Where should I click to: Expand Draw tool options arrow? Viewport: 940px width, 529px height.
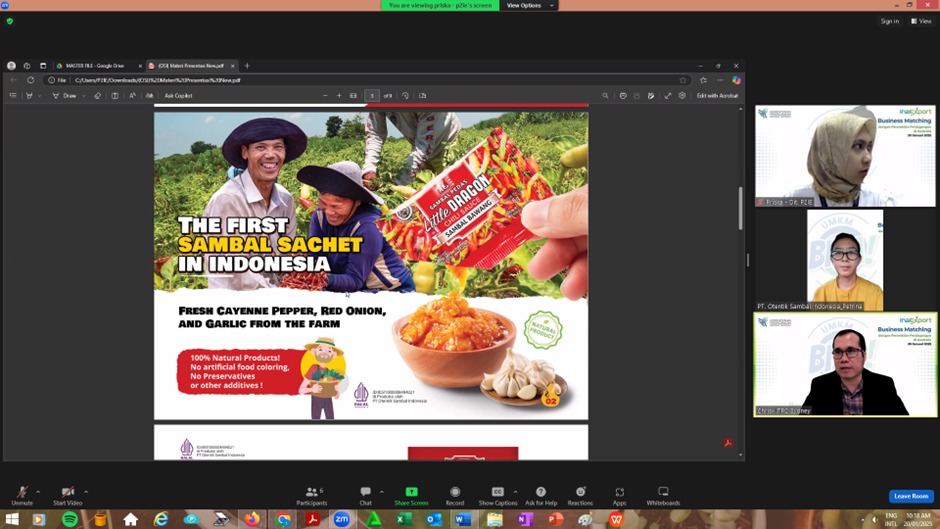[x=83, y=95]
